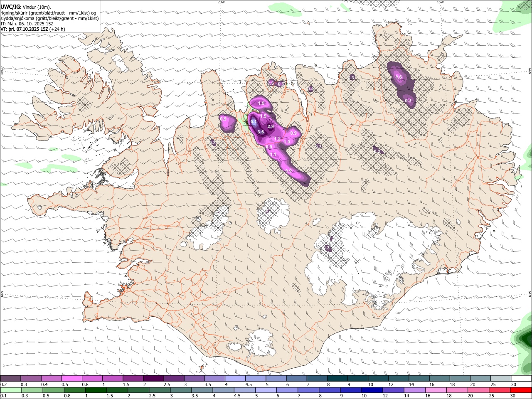Image resolution: width=532 pixels, height=399 pixels.
Task: Click the snow scale swatch between 8 and 9
Action: pos(337,378)
